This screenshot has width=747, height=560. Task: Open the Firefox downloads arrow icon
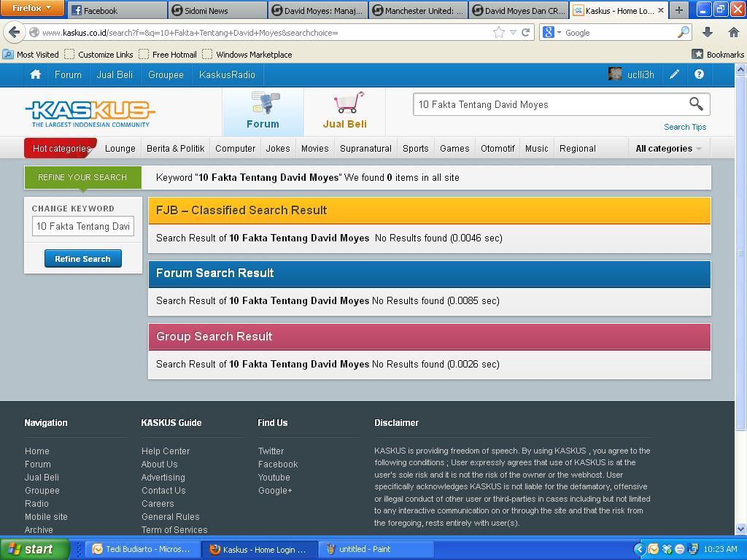tap(708, 32)
